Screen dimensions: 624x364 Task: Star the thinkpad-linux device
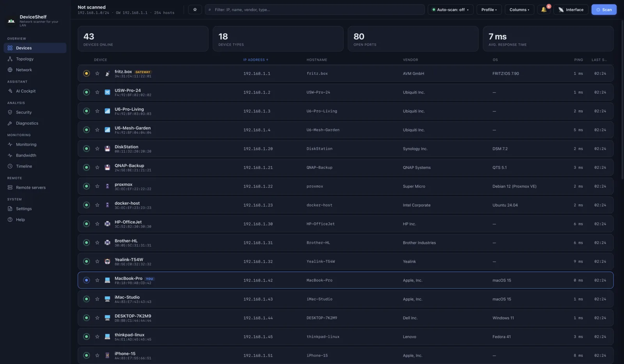click(x=97, y=337)
